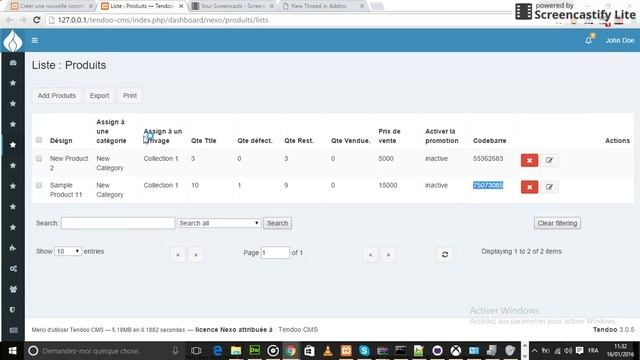Open the Search all filter dropdown
Viewport: 640px width, 360px height.
point(219,223)
